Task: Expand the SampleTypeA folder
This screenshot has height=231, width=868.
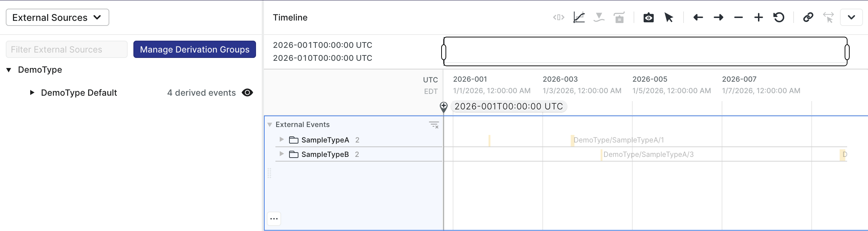Action: pos(282,140)
